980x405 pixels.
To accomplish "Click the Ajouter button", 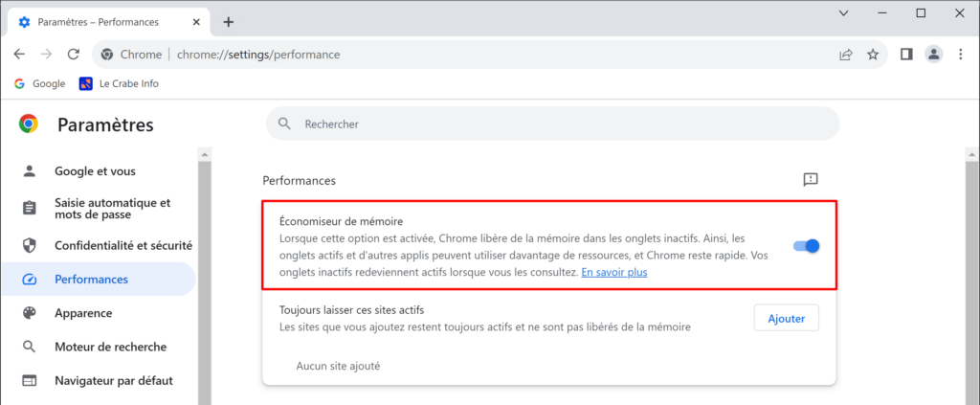I will click(787, 318).
